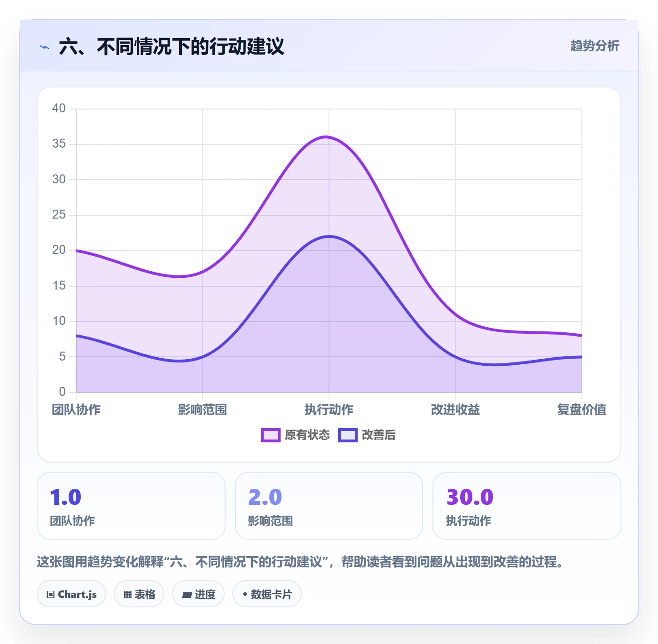Click the diamond icon in 数据卡片 tag
The height and width of the screenshot is (644, 658).
tap(245, 595)
